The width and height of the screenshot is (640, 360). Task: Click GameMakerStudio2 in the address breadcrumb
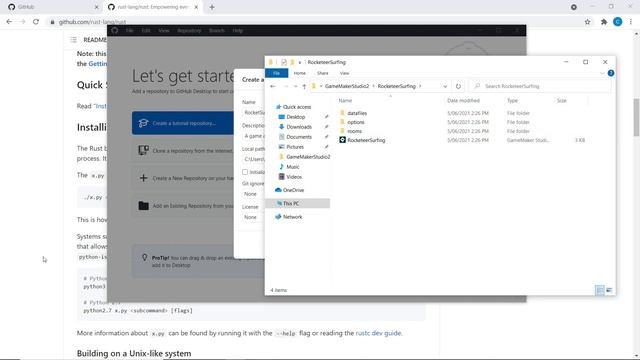[347, 86]
